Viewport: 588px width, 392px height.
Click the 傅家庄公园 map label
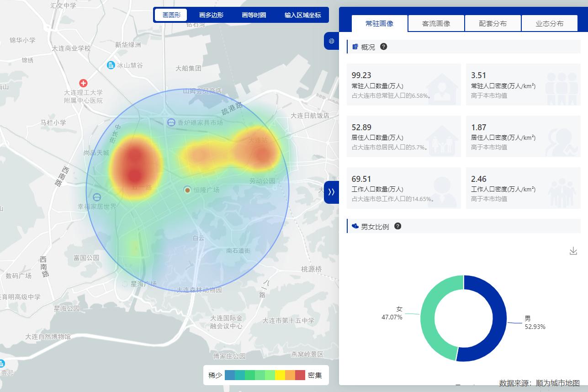point(229,356)
